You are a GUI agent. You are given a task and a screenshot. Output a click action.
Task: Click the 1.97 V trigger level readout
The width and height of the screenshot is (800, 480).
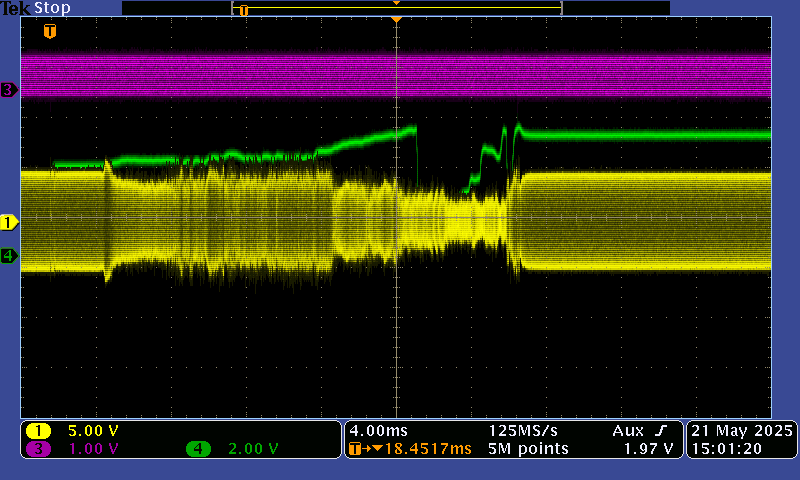click(x=650, y=449)
